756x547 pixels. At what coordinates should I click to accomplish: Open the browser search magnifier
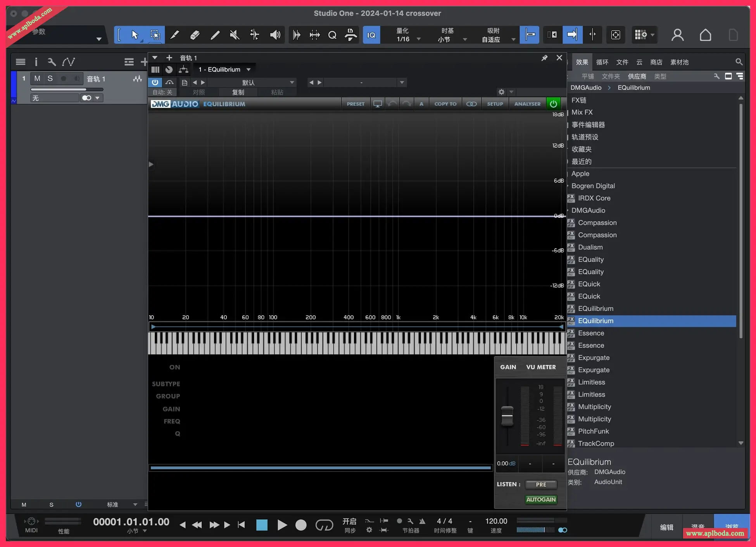pos(739,62)
